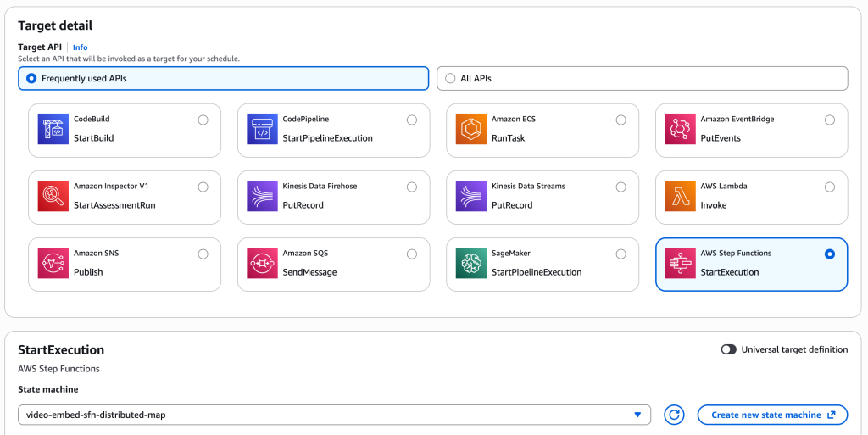
Task: Click the refresh state machines icon
Action: pos(675,415)
